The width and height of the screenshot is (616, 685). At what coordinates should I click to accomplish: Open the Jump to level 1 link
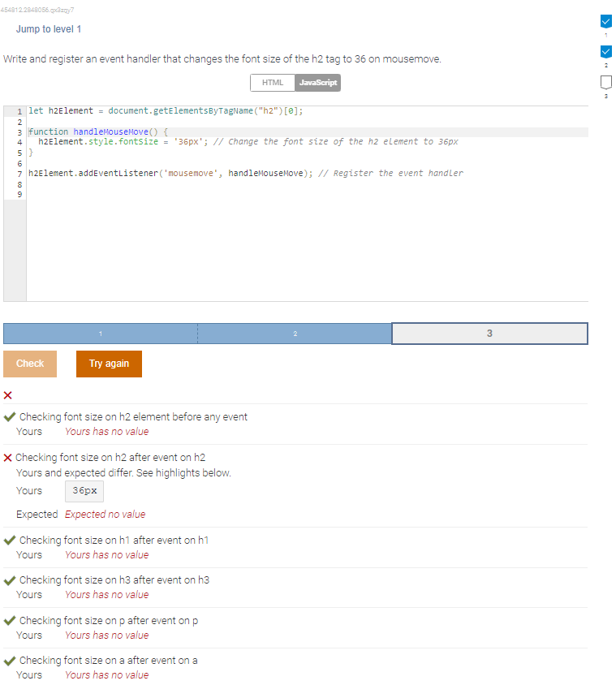[49, 29]
